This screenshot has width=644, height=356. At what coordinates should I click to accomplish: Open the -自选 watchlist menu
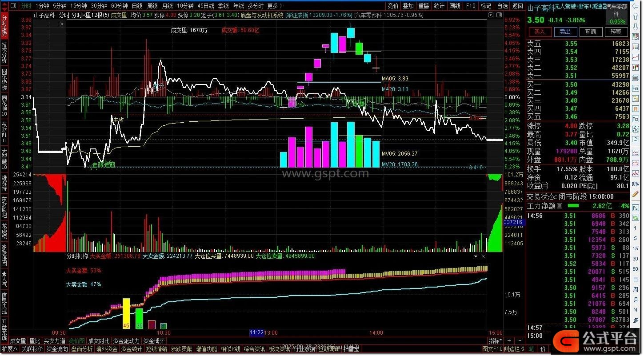pos(501,6)
